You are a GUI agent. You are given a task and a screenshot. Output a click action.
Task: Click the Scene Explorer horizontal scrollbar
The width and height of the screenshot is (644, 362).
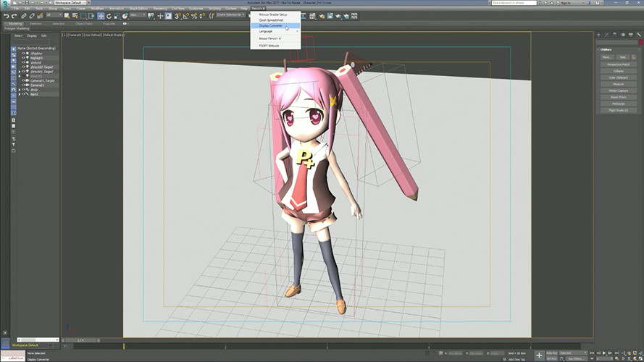pyautogui.click(x=38, y=340)
